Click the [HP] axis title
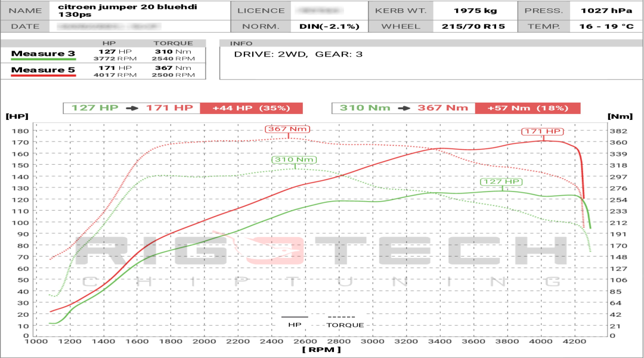This screenshot has height=358, width=644. point(17,116)
